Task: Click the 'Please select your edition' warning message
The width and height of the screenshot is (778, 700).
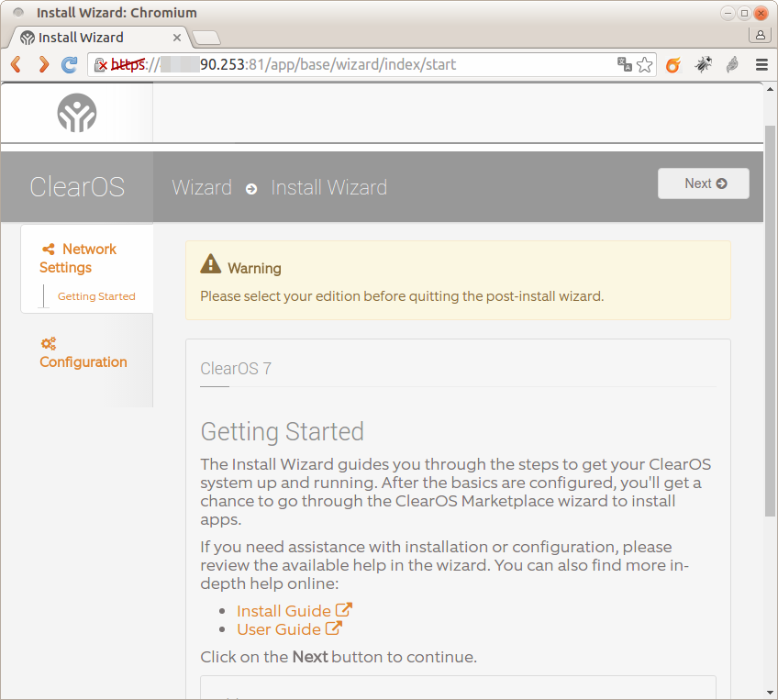Action: (x=402, y=296)
